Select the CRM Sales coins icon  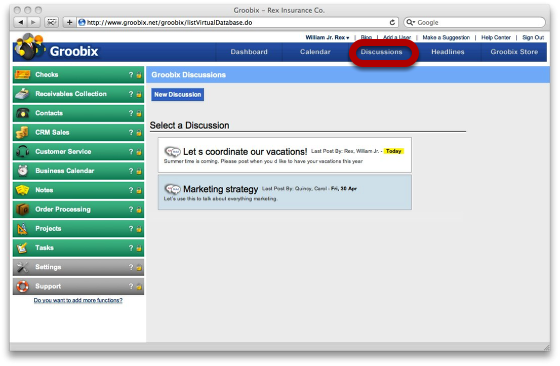click(x=22, y=132)
